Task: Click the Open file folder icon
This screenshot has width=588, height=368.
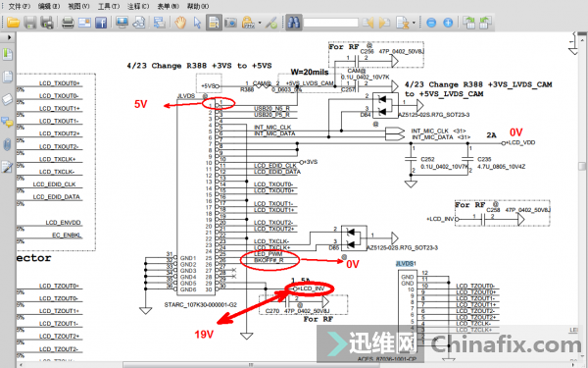Action: (x=13, y=23)
